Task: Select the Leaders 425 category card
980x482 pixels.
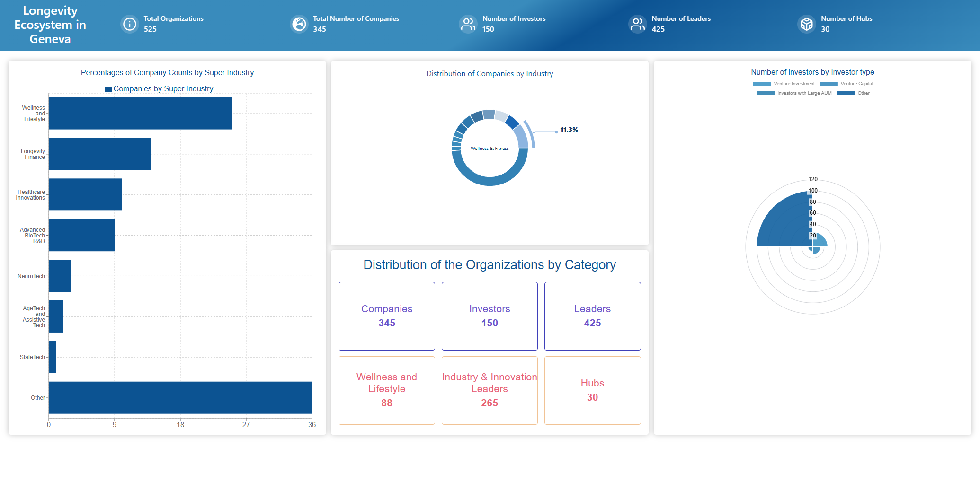Action: [592, 316]
